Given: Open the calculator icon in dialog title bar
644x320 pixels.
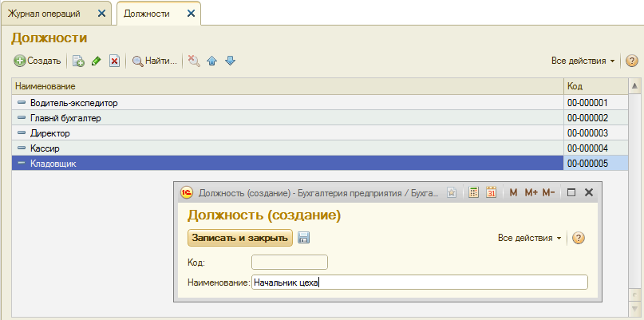Looking at the screenshot, I should click(473, 192).
